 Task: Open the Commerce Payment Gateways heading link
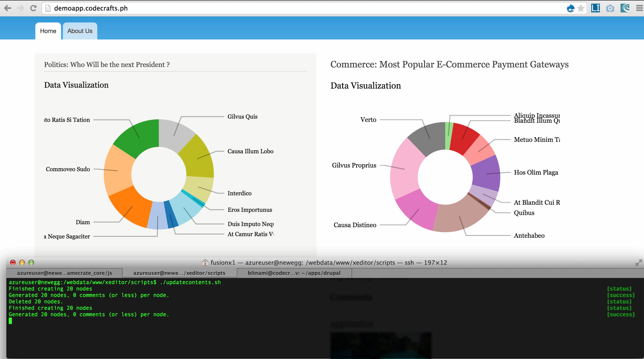tap(449, 64)
